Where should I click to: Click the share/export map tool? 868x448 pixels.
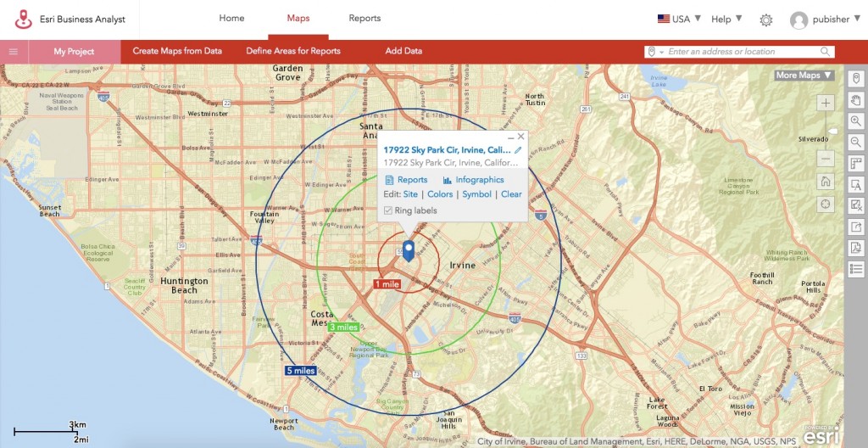tap(856, 227)
